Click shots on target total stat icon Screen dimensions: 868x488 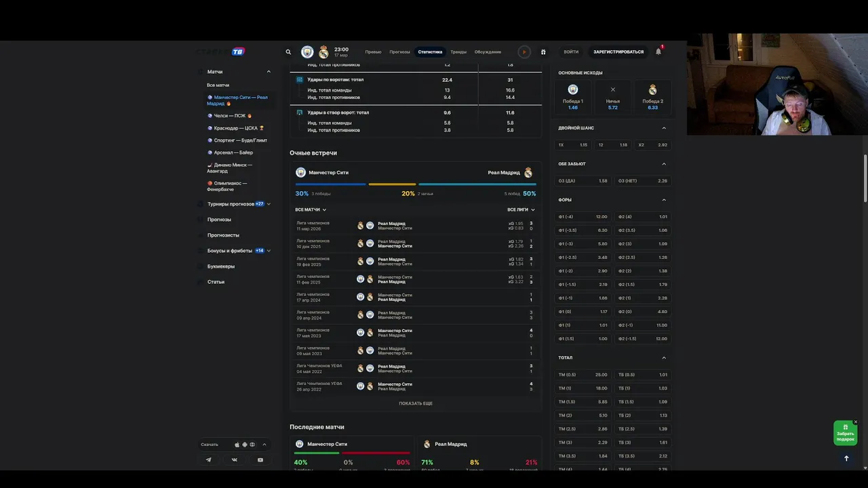(300, 113)
